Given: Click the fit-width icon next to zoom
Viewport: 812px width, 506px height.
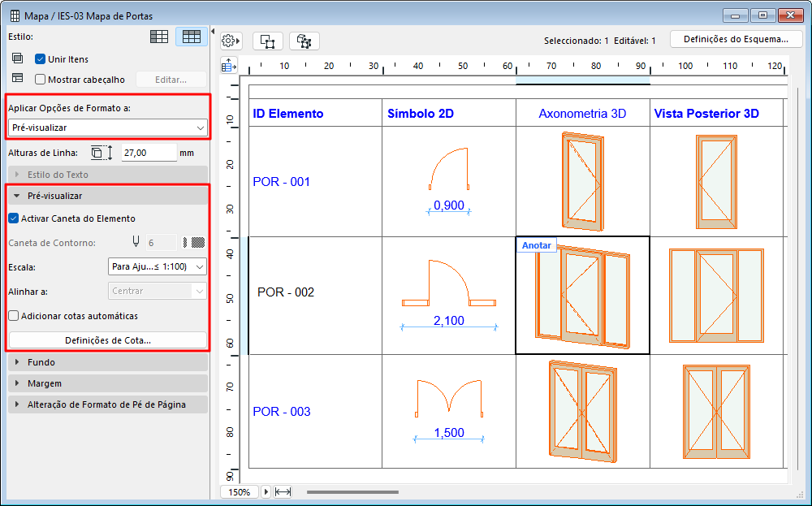Looking at the screenshot, I should [283, 491].
